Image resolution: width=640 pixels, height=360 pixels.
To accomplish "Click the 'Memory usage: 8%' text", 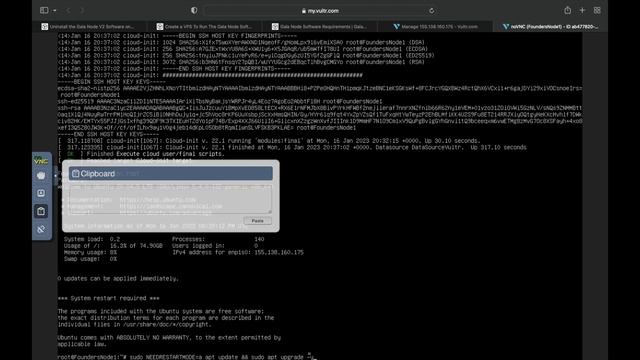I will pos(90,252).
